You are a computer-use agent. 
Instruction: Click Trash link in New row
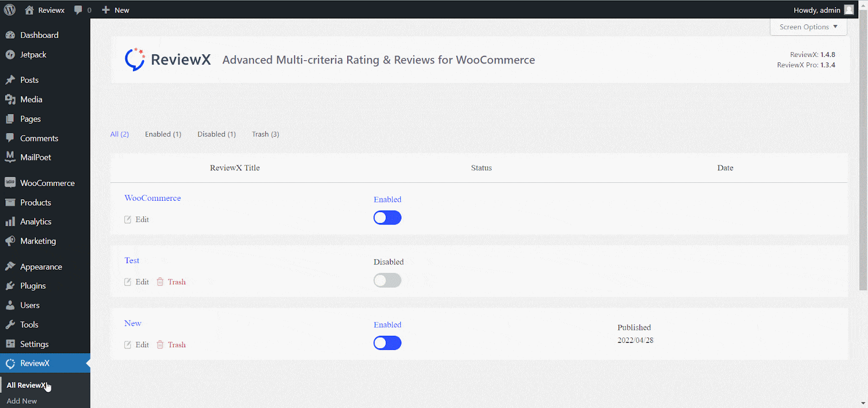(x=177, y=345)
